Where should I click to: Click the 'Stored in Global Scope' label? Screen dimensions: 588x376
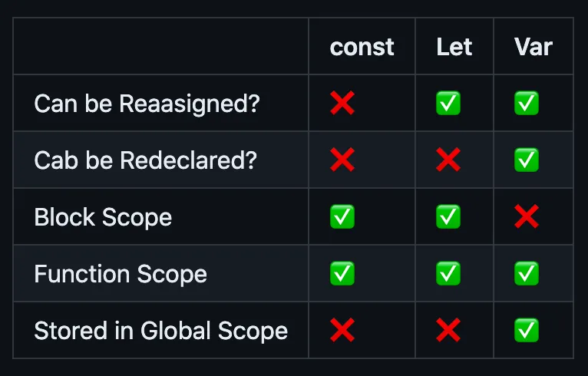tap(161, 331)
